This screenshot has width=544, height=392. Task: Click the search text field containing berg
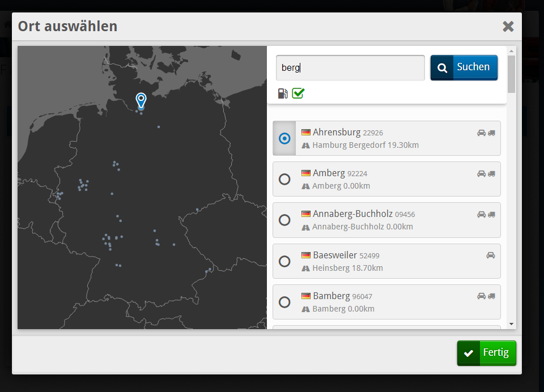pyautogui.click(x=350, y=68)
